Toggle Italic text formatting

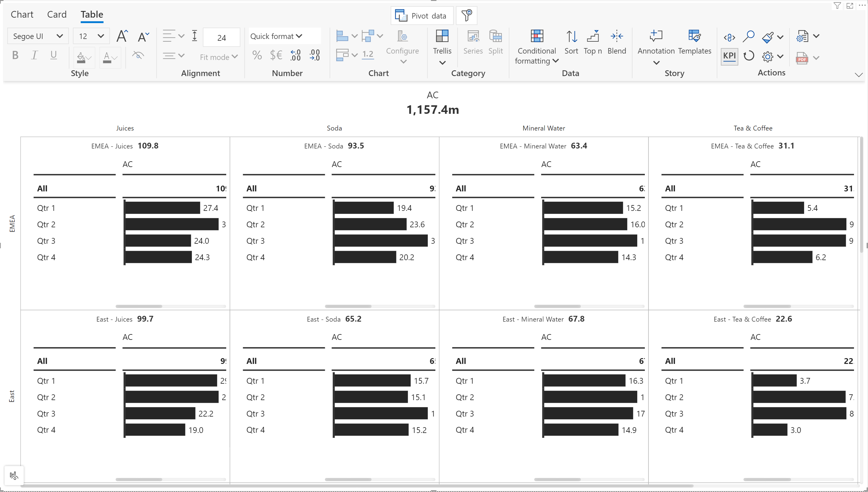34,55
